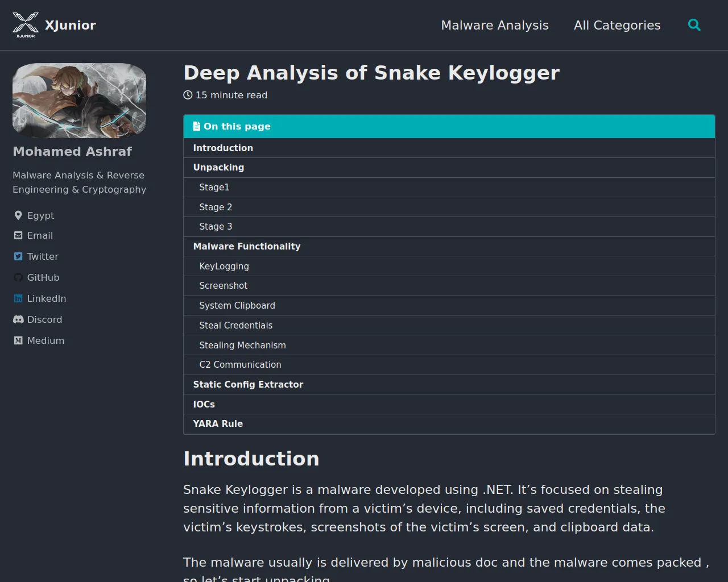Click the author avatar image

79,101
